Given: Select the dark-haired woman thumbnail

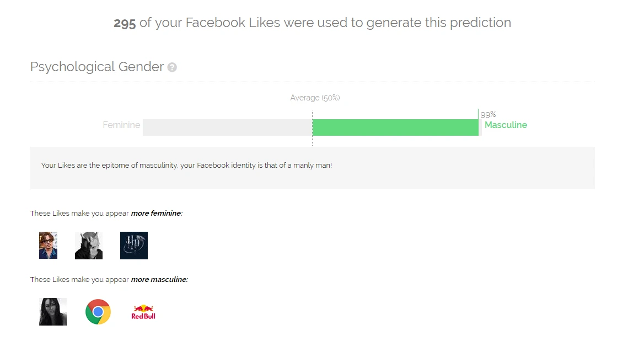Looking at the screenshot, I should [x=52, y=312].
